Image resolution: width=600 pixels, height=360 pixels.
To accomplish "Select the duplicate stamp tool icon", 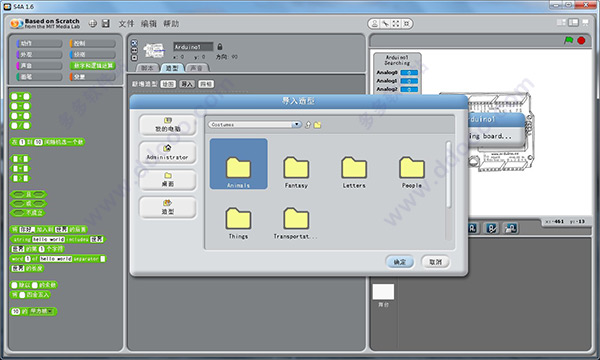I will 375,24.
